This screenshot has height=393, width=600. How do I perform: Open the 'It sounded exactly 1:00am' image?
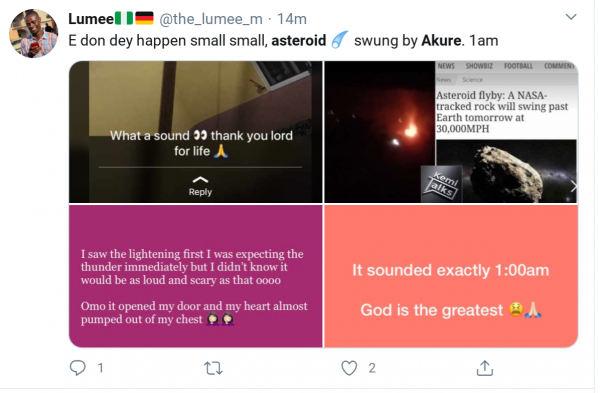(451, 276)
